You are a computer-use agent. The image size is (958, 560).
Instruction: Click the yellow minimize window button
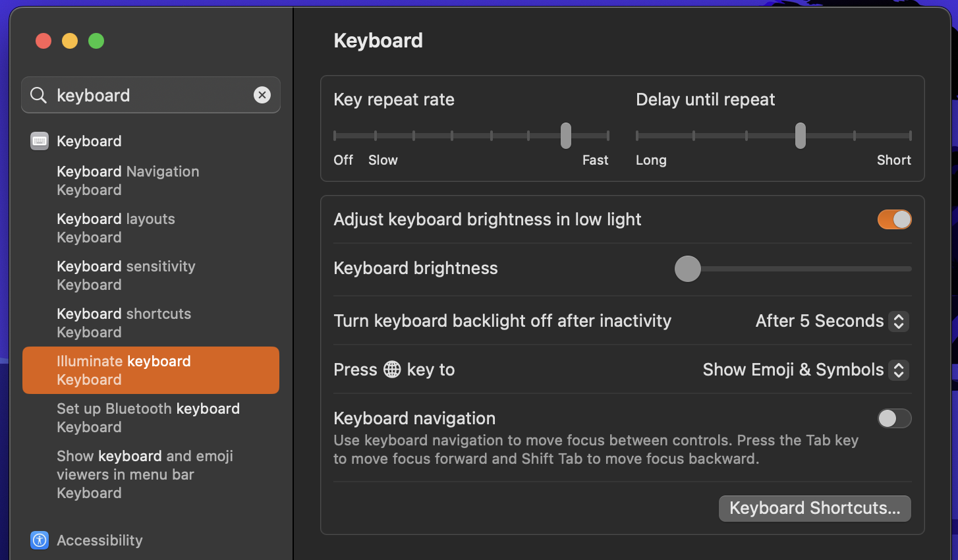70,41
